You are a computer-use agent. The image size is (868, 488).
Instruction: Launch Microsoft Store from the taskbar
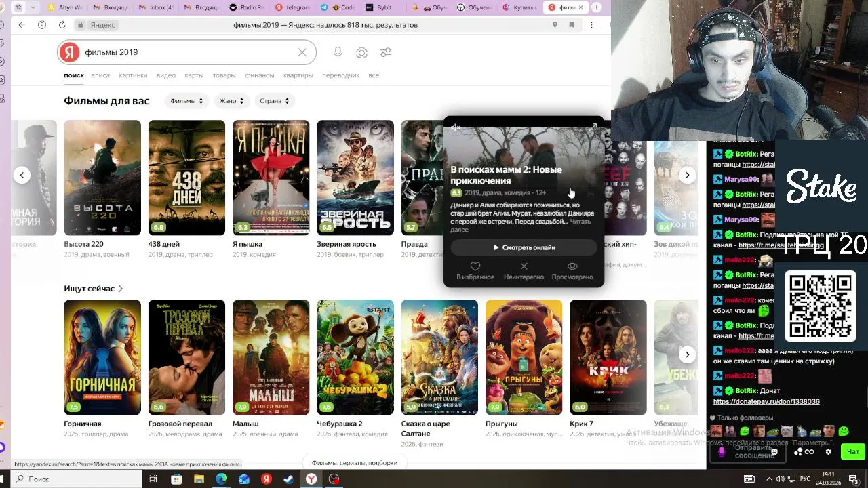[x=176, y=479]
